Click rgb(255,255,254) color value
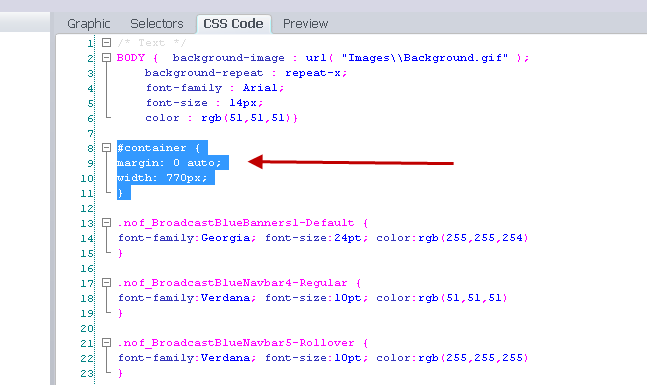 (x=473, y=238)
